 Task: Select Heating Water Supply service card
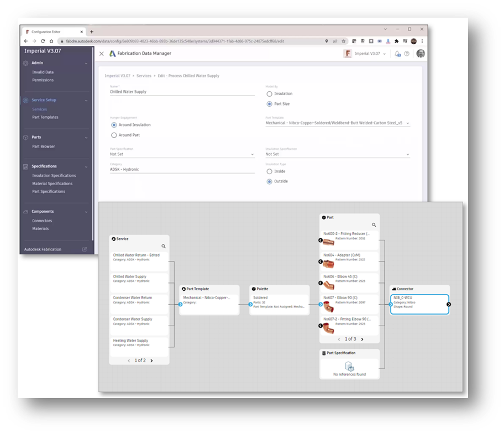click(x=139, y=347)
